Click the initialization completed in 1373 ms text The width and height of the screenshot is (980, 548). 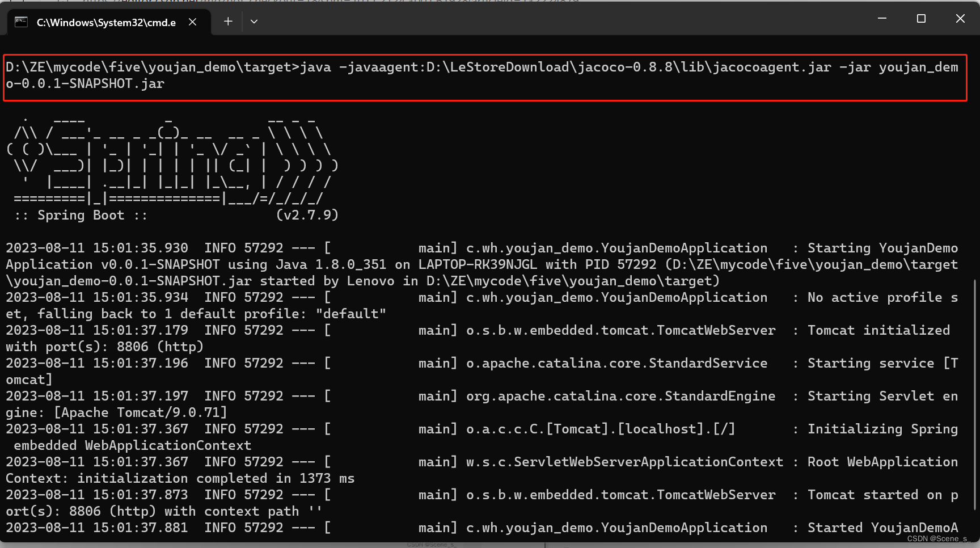pos(216,478)
